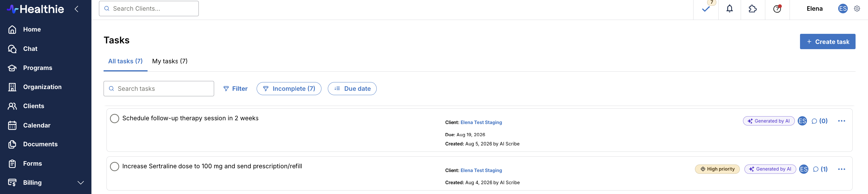
Task: Collapse the sidebar with the chevron
Action: pyautogui.click(x=76, y=9)
